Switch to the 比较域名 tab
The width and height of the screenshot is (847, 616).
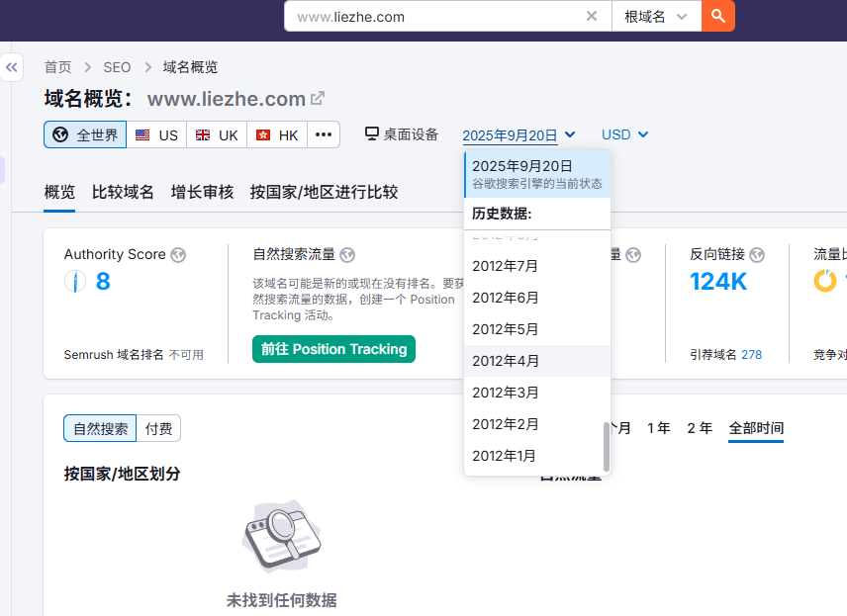[x=123, y=192]
